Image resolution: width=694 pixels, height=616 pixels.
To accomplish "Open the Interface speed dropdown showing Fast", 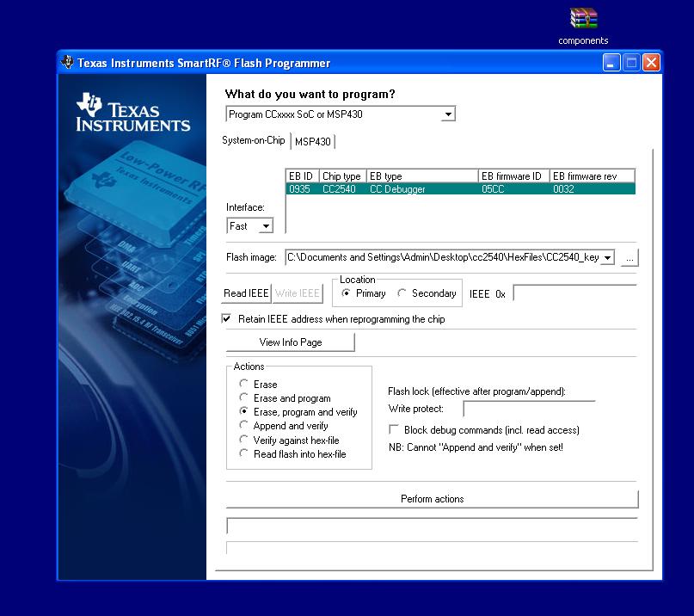I will [266, 226].
